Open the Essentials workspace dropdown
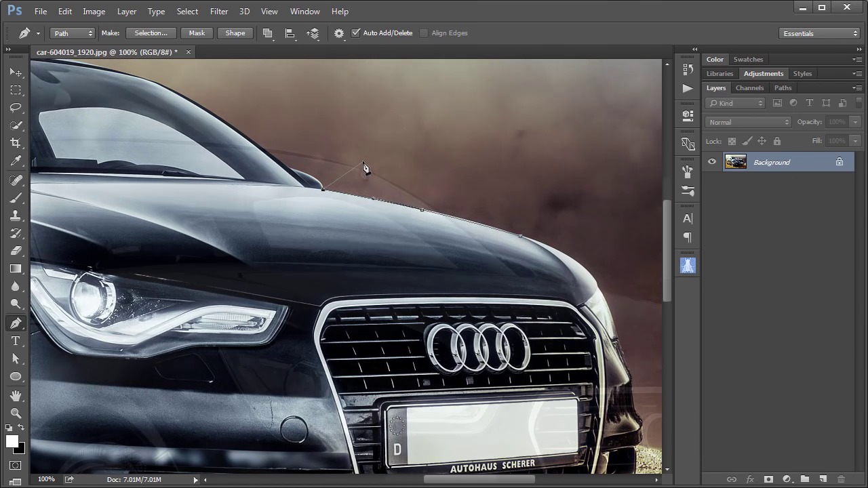This screenshot has height=488, width=868. pyautogui.click(x=821, y=33)
